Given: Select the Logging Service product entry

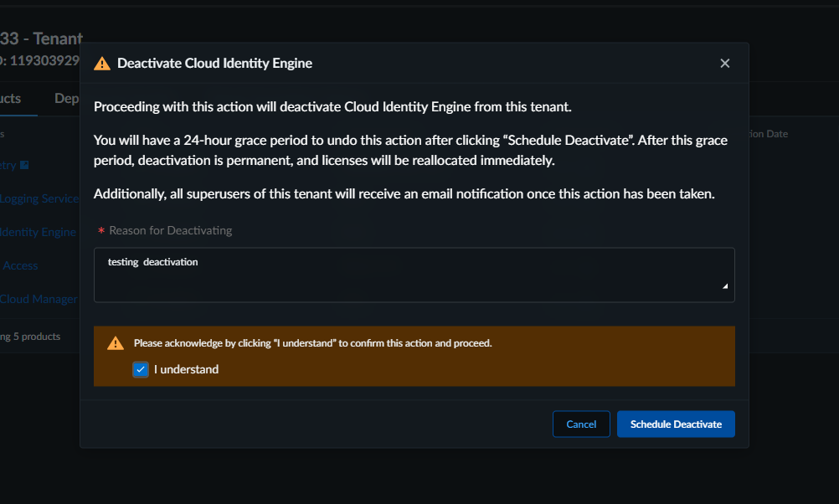Looking at the screenshot, I should pyautogui.click(x=39, y=198).
